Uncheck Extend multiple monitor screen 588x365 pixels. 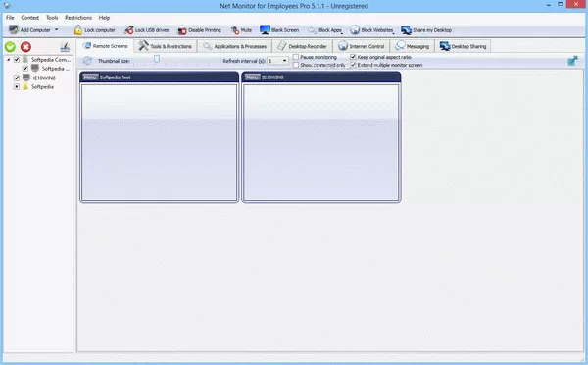353,65
